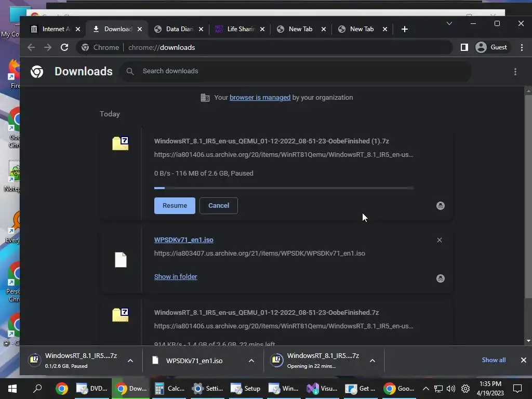Open the tab search dropdown chevron
Image resolution: width=532 pixels, height=399 pixels.
[449, 23]
